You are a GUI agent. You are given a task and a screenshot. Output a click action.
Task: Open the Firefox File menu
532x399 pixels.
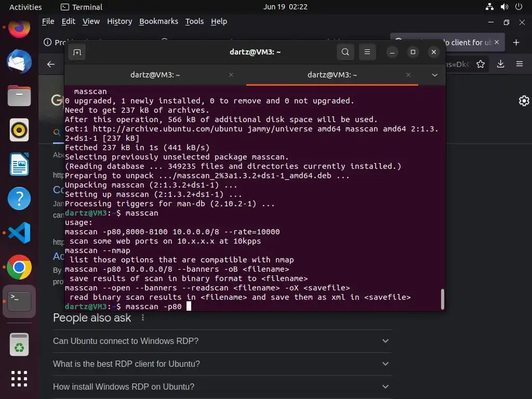(48, 21)
